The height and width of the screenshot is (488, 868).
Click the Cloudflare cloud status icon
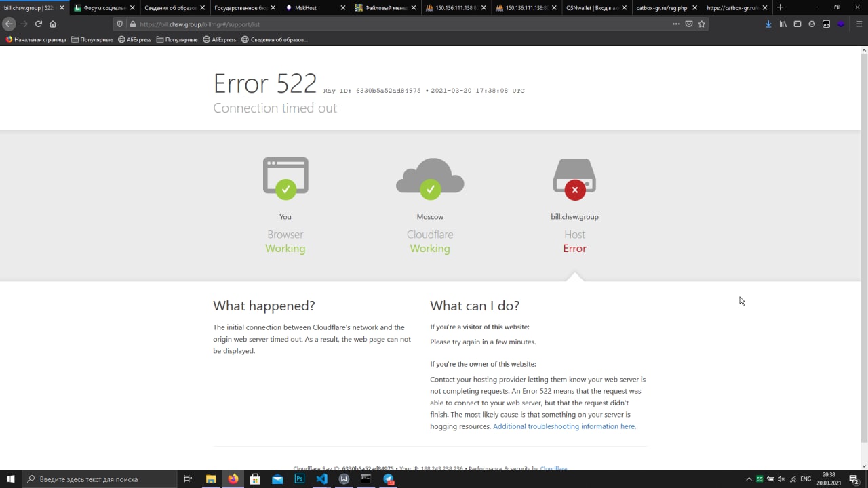pos(430,178)
